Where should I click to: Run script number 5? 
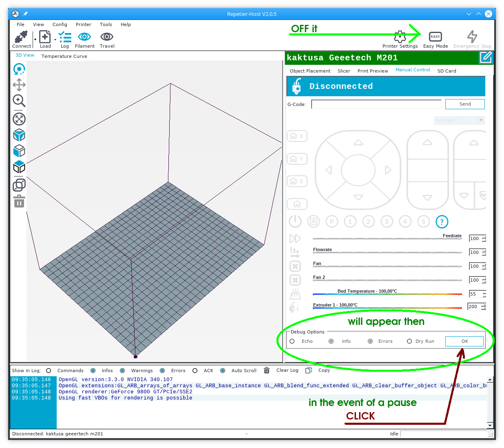424,222
